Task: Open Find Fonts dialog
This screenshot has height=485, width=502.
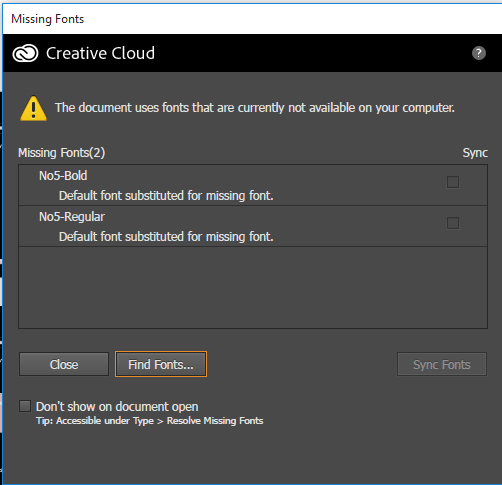Action: tap(161, 364)
